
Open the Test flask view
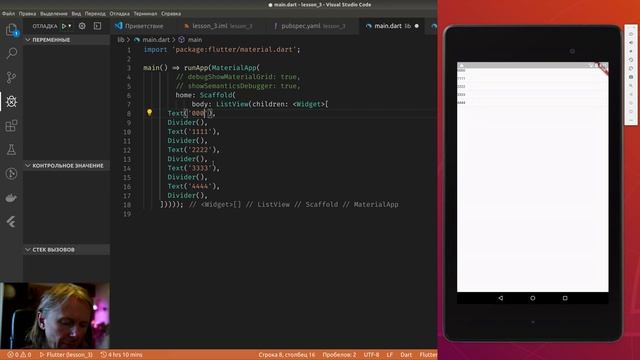point(11,149)
